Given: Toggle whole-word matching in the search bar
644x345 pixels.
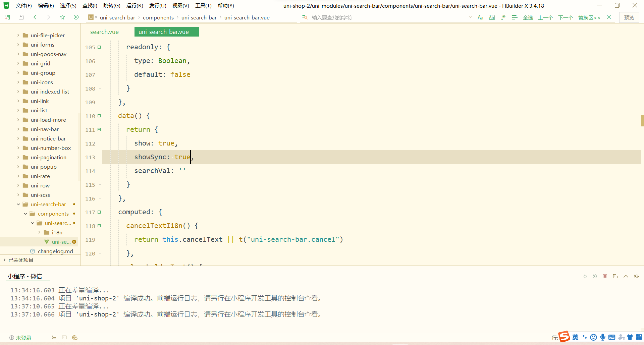Looking at the screenshot, I should coord(492,17).
